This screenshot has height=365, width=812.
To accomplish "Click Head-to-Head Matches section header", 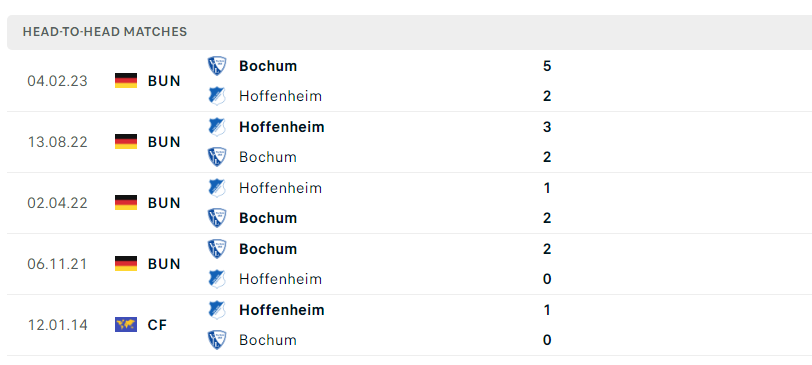I will point(105,32).
